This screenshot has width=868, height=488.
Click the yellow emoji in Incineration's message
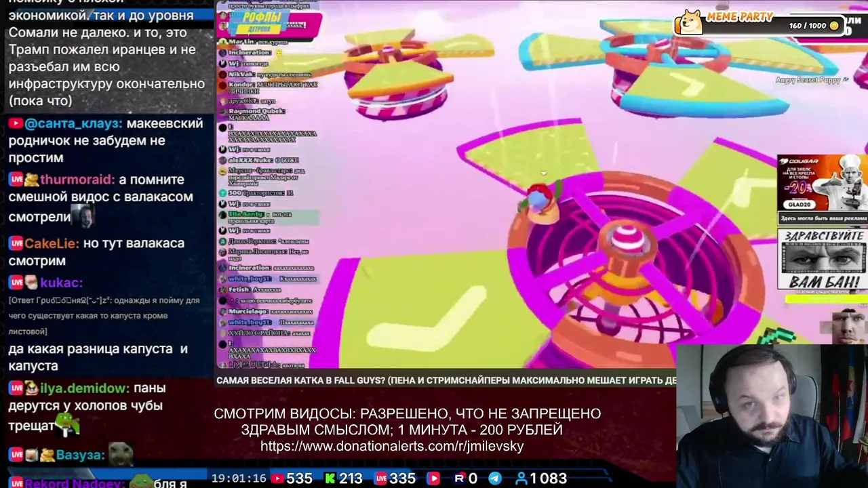point(279,52)
